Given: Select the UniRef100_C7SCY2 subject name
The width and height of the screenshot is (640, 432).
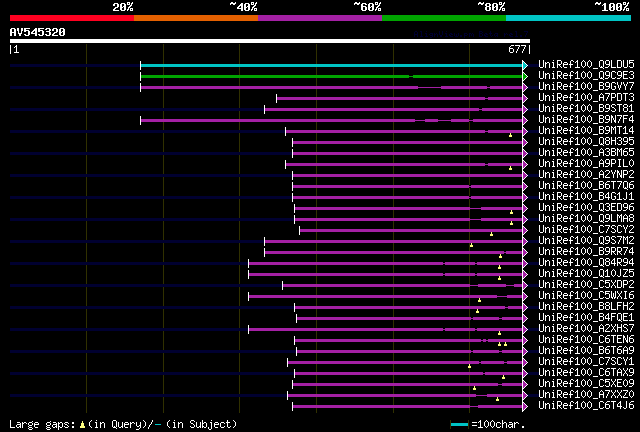Looking at the screenshot, I should point(586,229).
